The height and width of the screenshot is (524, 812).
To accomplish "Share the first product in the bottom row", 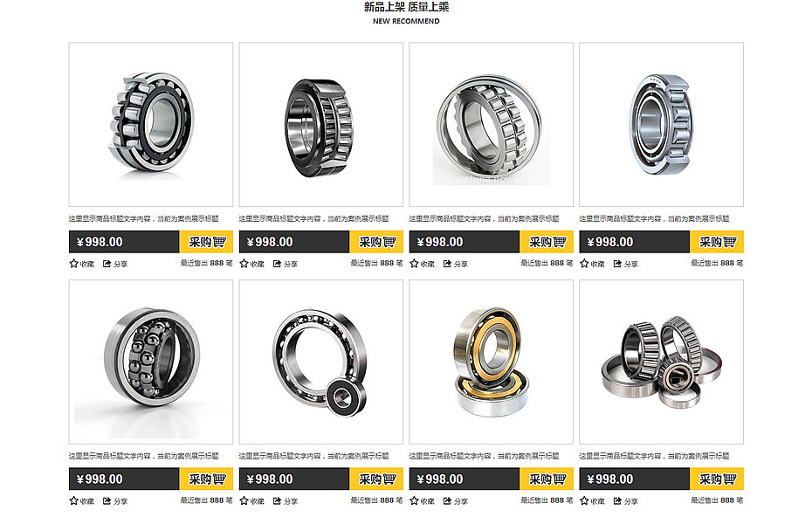I will tap(107, 500).
